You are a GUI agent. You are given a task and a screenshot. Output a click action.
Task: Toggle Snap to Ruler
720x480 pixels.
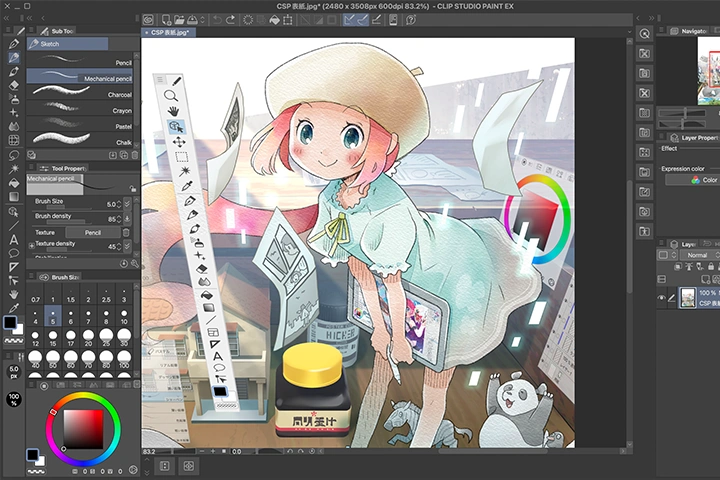[349, 20]
